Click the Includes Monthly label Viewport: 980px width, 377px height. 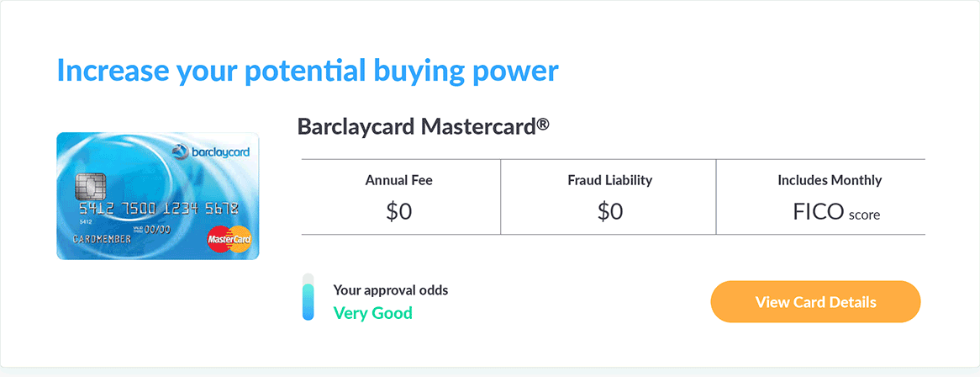(830, 180)
